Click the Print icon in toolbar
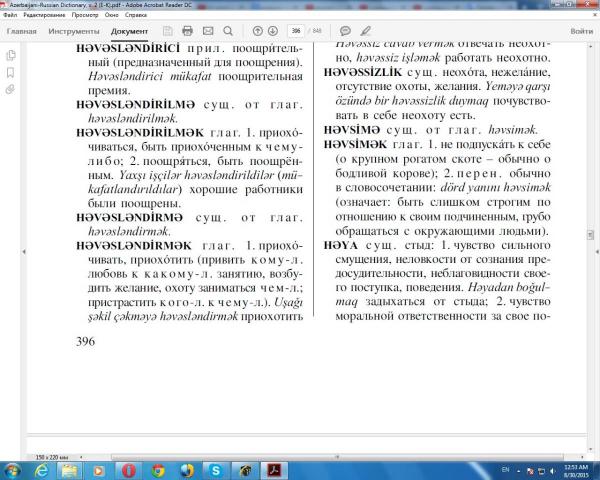 click(x=187, y=31)
